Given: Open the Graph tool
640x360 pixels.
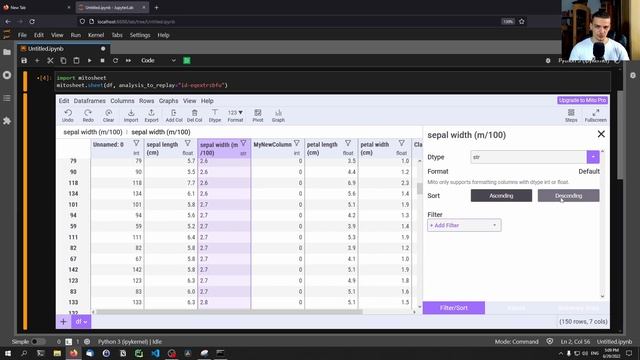Looking at the screenshot, I should tap(278, 116).
